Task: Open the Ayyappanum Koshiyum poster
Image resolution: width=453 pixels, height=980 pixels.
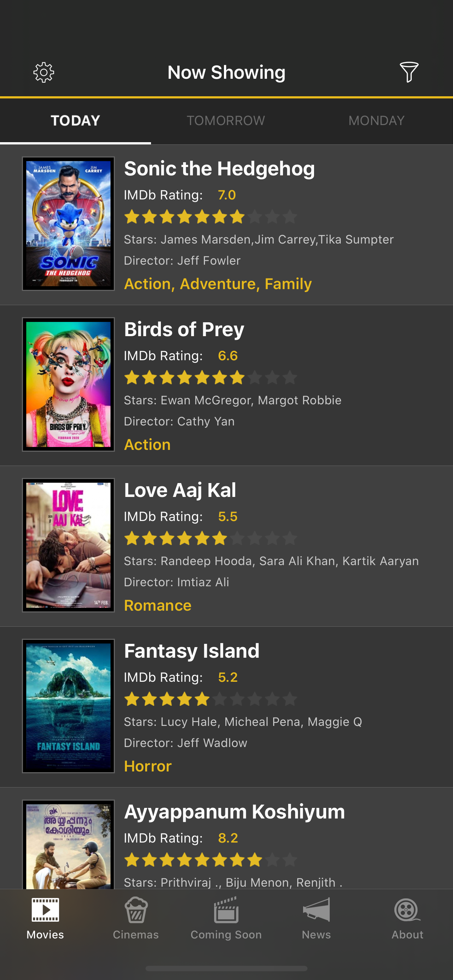Action: pos(69,848)
